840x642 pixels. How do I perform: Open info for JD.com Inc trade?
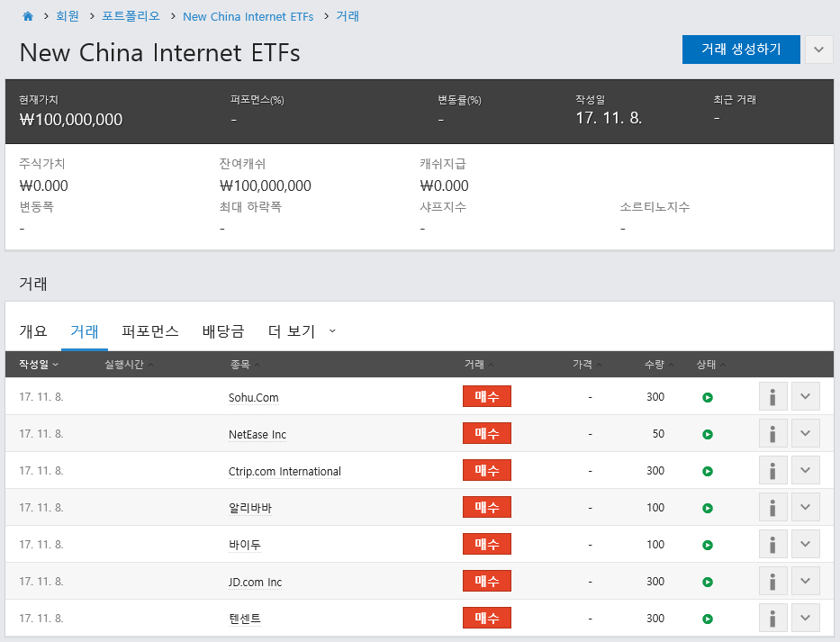[x=772, y=582]
